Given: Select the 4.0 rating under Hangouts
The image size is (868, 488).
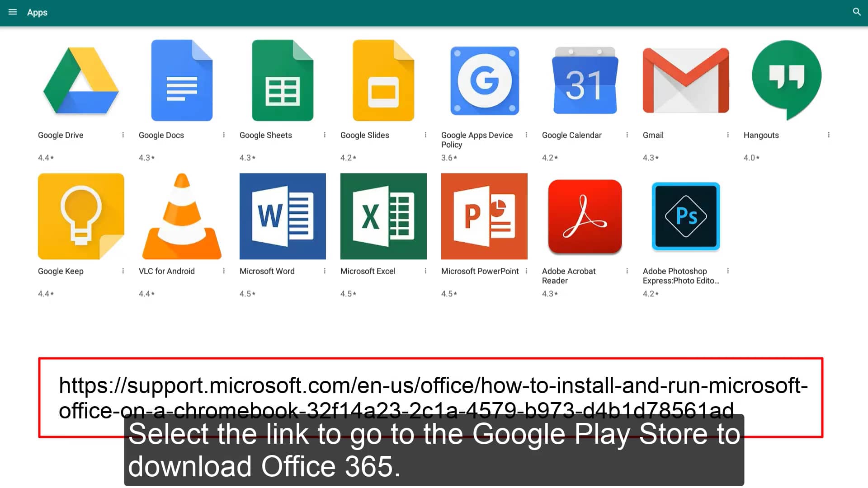Looking at the screenshot, I should point(751,158).
